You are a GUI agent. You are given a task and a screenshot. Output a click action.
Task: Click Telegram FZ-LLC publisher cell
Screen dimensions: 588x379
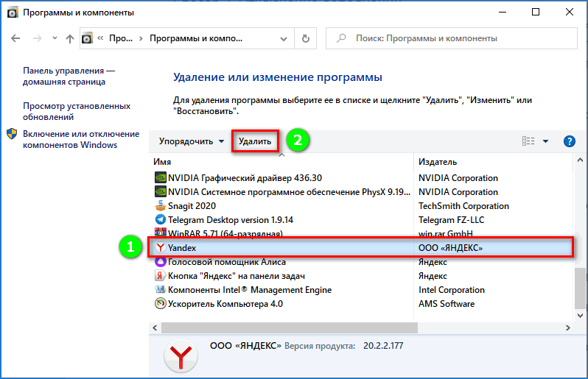click(x=451, y=220)
